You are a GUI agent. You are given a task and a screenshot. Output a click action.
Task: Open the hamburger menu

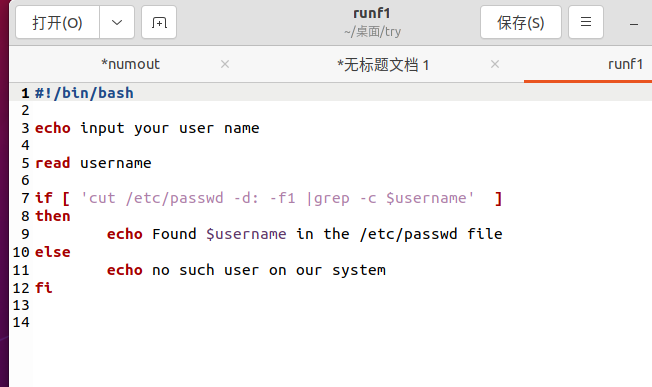point(586,22)
